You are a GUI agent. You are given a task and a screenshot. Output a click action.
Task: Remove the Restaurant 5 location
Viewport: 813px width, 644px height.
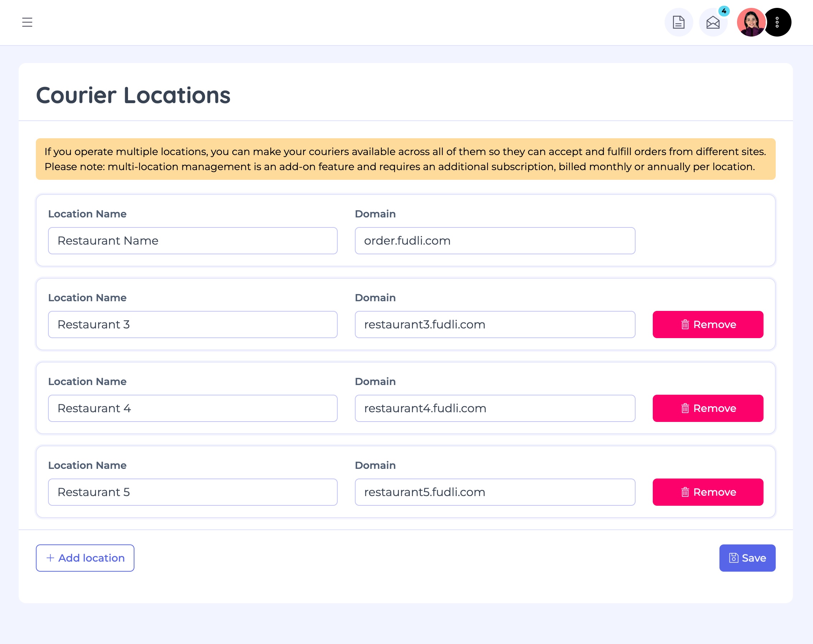708,492
